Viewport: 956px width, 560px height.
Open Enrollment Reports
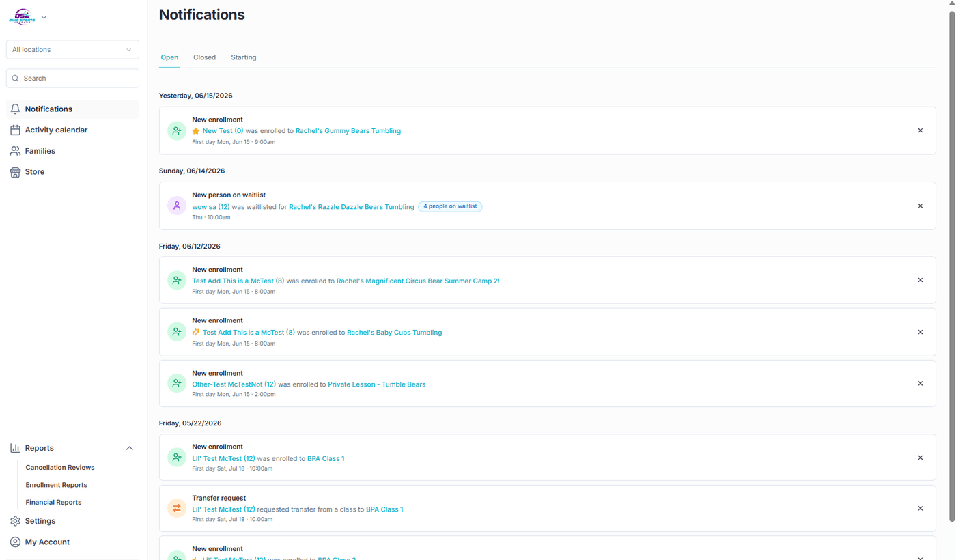click(x=57, y=485)
